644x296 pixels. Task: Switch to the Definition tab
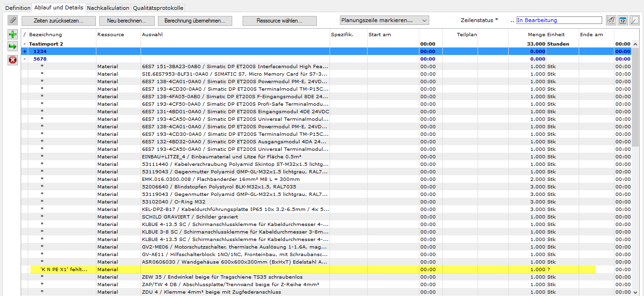click(x=18, y=8)
